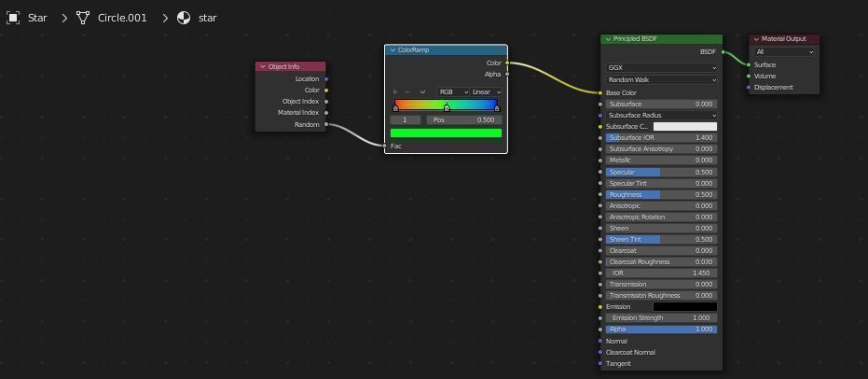The height and width of the screenshot is (379, 868).
Task: Open Random Walk subsurface method dropdown
Action: click(662, 79)
